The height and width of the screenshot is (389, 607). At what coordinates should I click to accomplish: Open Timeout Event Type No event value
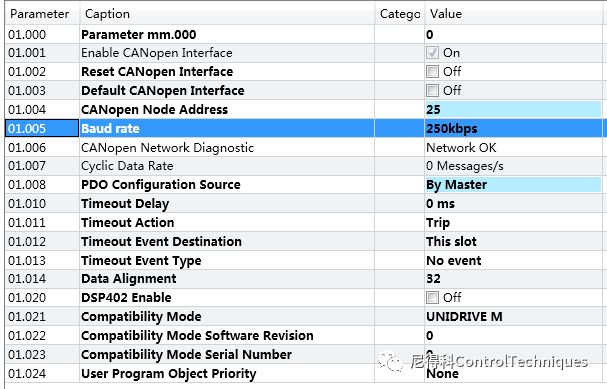(x=513, y=260)
